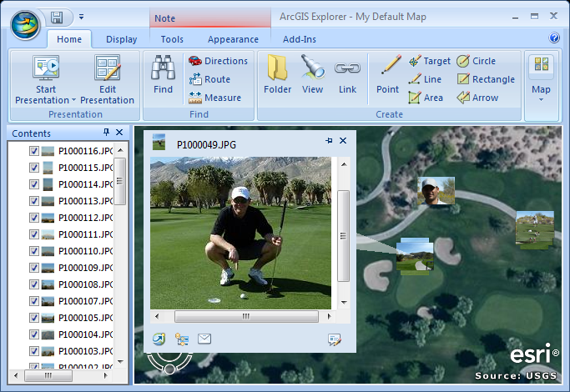Select the Point pencil tool
This screenshot has height=392, width=570.
click(x=387, y=74)
